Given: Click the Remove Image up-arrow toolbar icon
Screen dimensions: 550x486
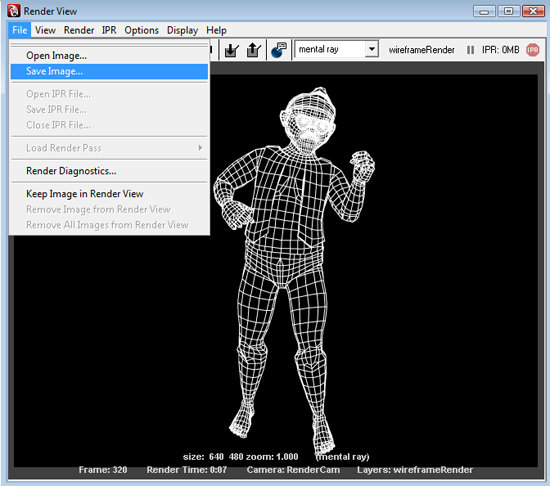Looking at the screenshot, I should [x=254, y=50].
